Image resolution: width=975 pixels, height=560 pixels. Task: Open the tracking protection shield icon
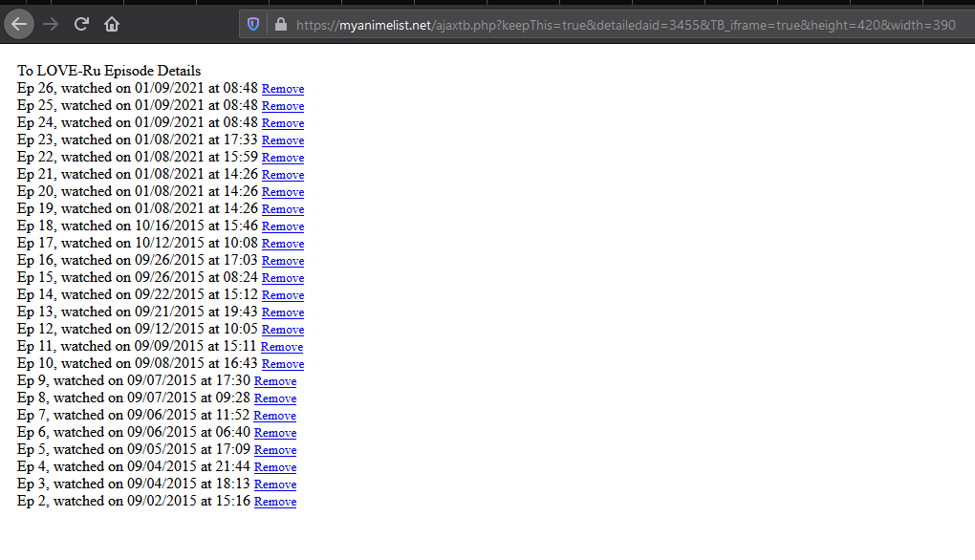253,24
